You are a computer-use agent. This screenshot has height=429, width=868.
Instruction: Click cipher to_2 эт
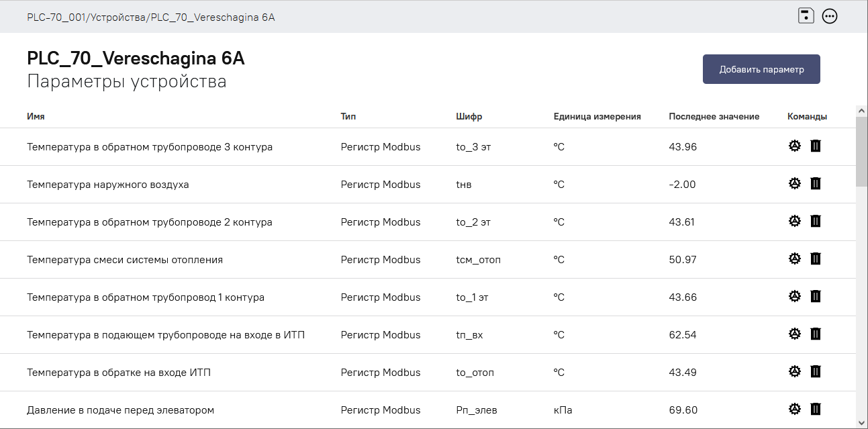click(473, 222)
